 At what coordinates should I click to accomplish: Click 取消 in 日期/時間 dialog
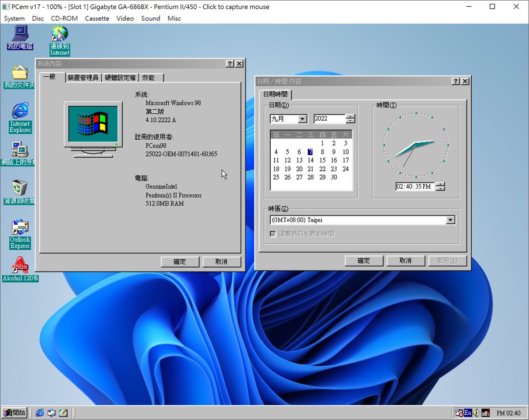point(406,261)
